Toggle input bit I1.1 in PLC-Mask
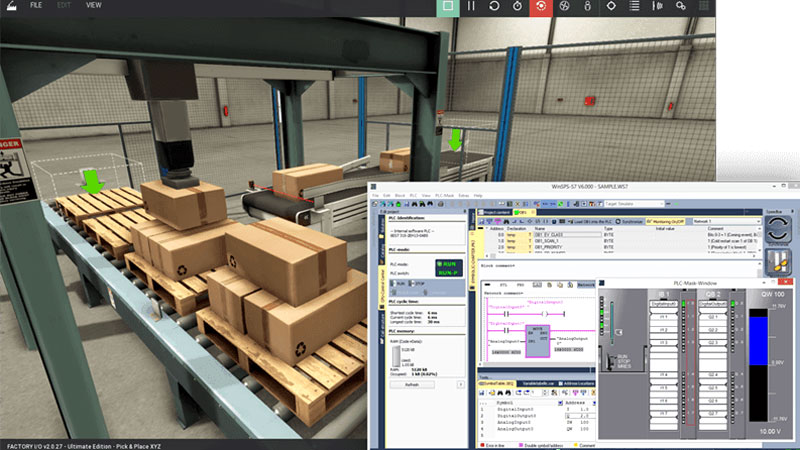Image resolution: width=800 pixels, height=450 pixels. [x=664, y=317]
